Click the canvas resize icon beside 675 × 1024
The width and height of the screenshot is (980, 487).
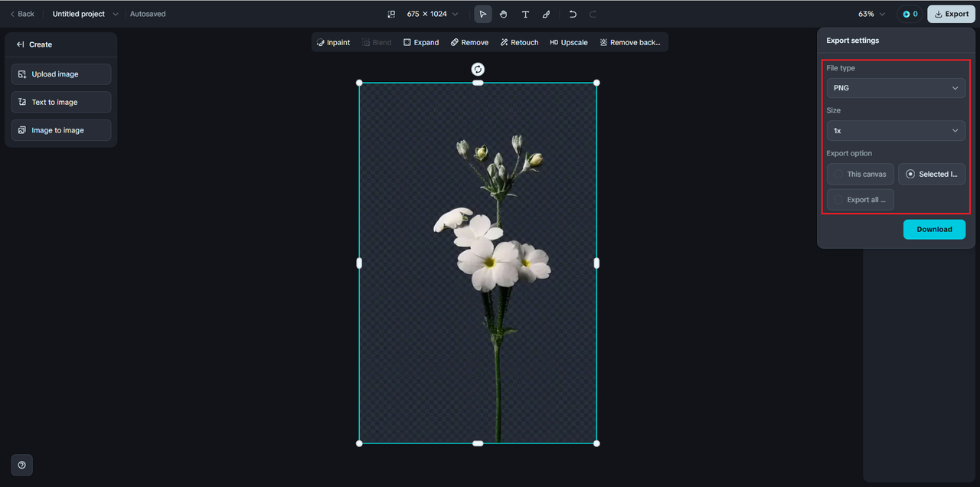[x=391, y=14]
